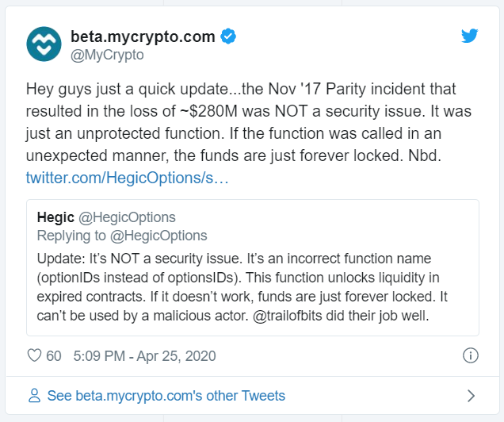Like the tweet with heart icon

coord(34,355)
